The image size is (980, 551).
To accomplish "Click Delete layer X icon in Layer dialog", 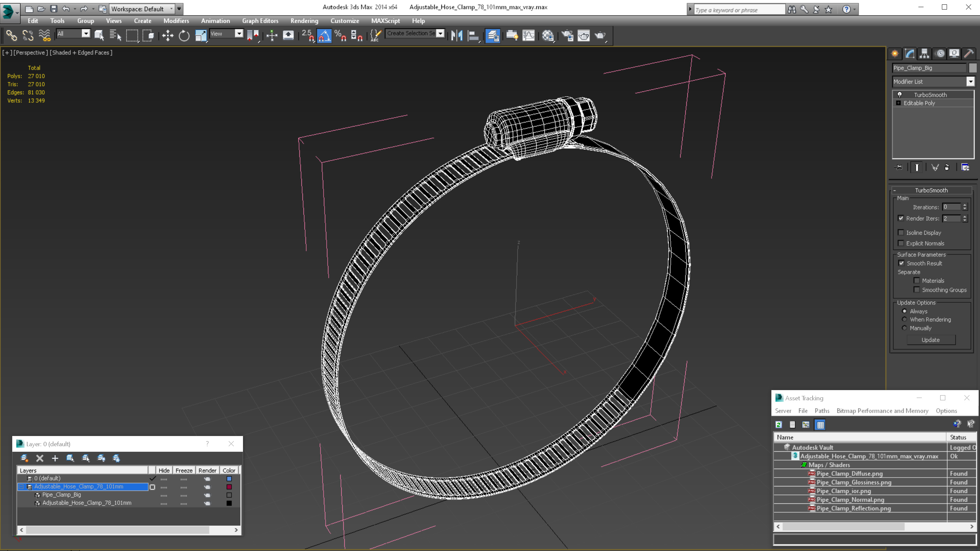I will pos(39,458).
